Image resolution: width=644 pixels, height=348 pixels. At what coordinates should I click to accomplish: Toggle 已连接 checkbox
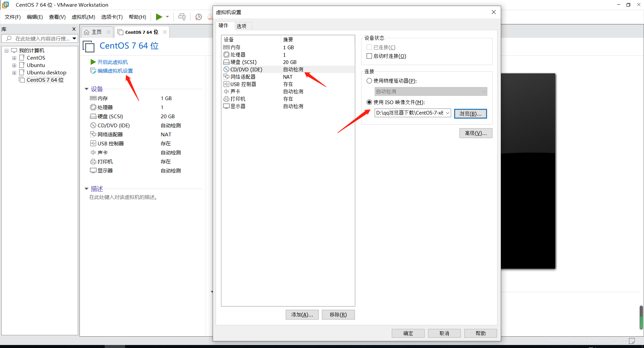click(369, 48)
